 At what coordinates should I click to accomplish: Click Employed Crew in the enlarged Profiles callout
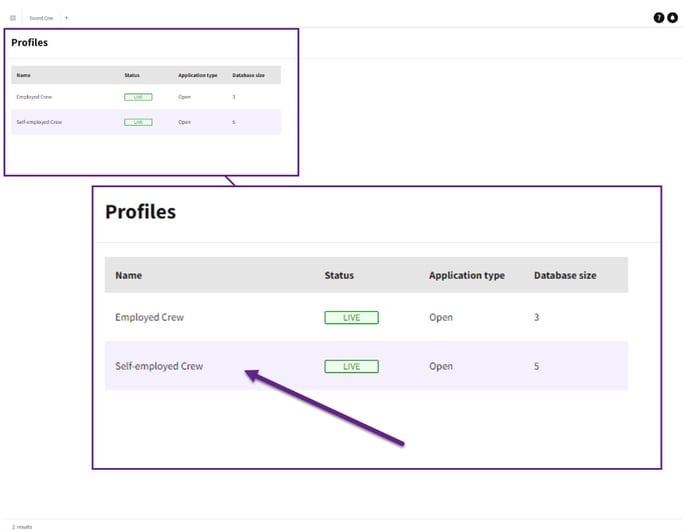[149, 317]
